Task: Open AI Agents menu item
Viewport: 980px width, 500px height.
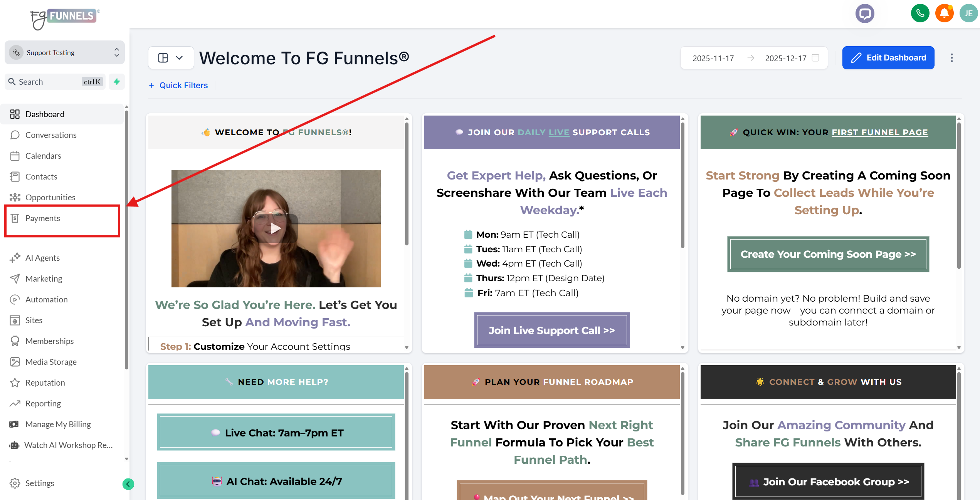Action: [x=42, y=258]
